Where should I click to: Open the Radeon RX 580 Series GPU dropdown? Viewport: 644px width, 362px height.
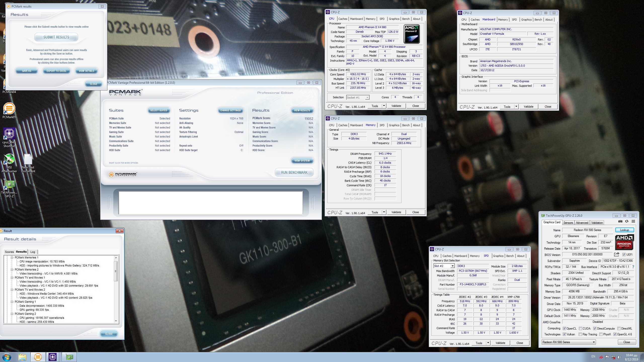[x=569, y=342]
